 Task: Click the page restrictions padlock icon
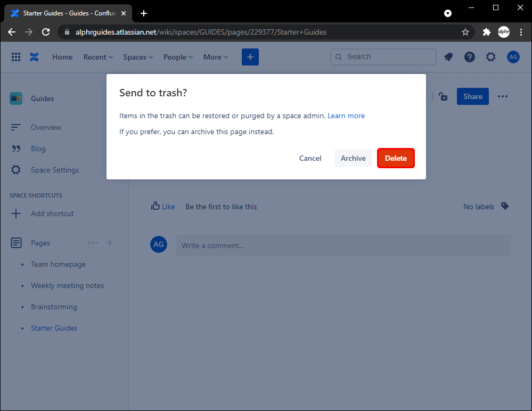(443, 96)
